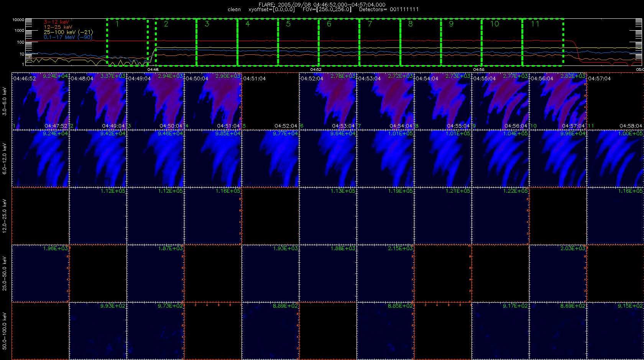Select interval 1 box in the light curve

pos(127,42)
